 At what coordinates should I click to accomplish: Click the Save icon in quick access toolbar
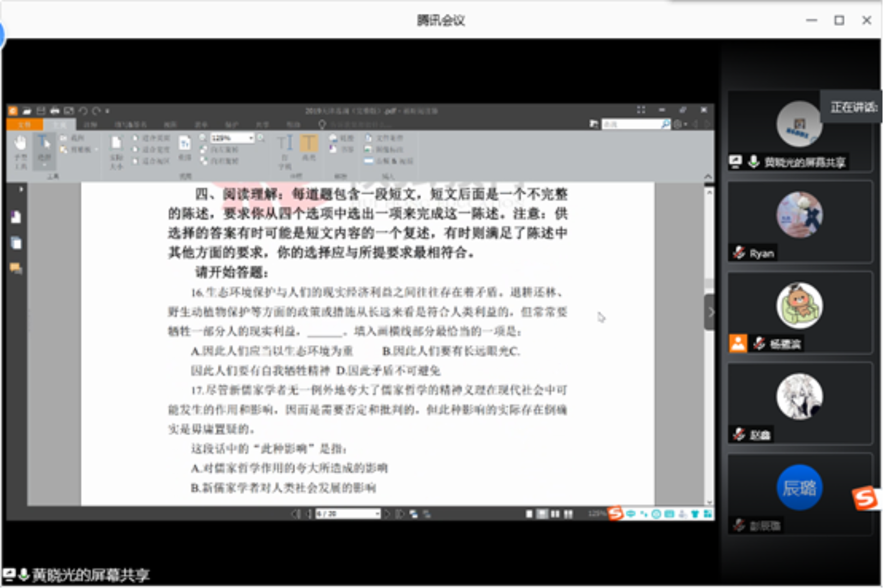(41, 111)
